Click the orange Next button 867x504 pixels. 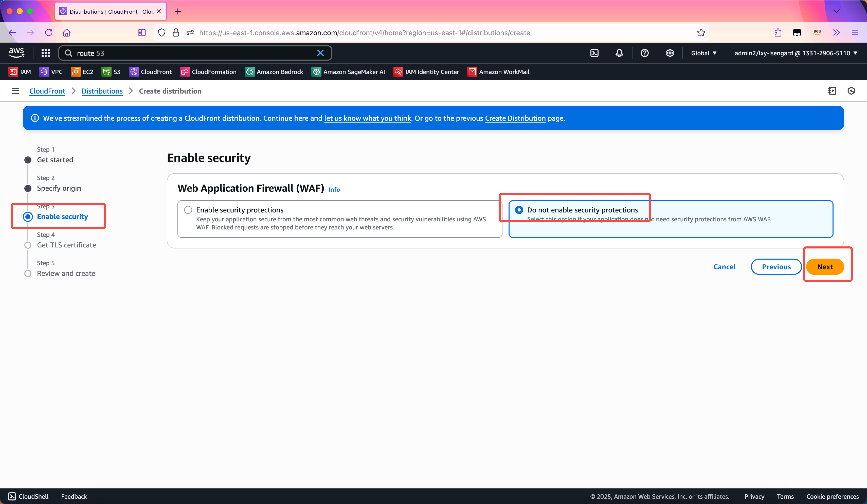pyautogui.click(x=825, y=267)
